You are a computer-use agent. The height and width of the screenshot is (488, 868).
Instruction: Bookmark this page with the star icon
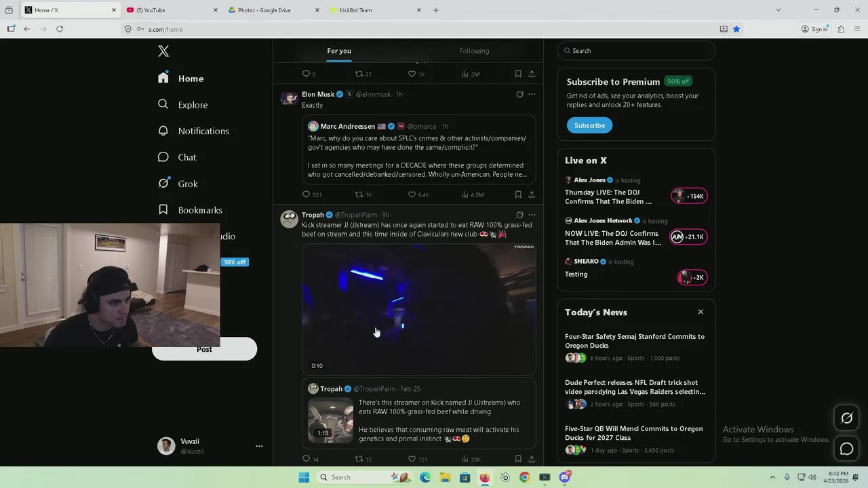tap(736, 29)
